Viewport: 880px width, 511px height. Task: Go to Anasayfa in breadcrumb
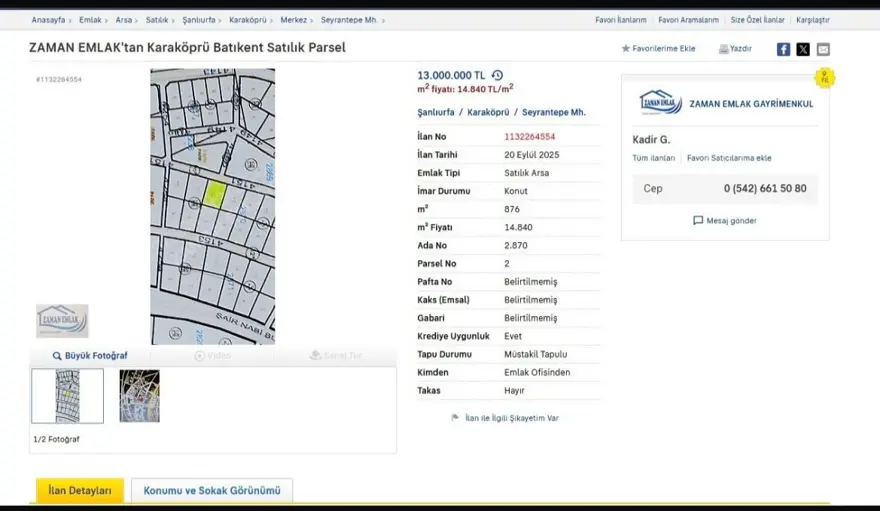[50, 20]
